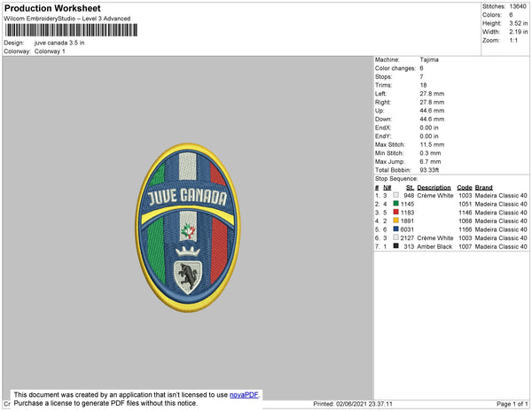Click the Trims value 18

coord(423,85)
